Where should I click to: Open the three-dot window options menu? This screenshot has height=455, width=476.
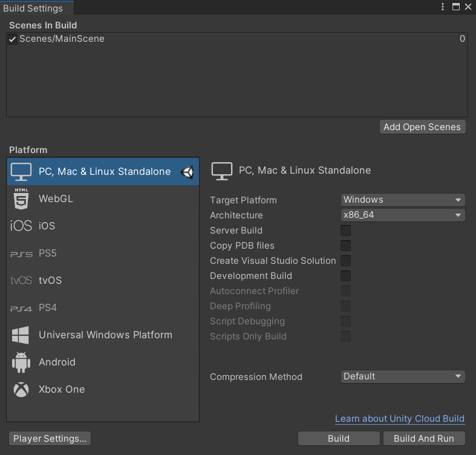click(x=443, y=7)
